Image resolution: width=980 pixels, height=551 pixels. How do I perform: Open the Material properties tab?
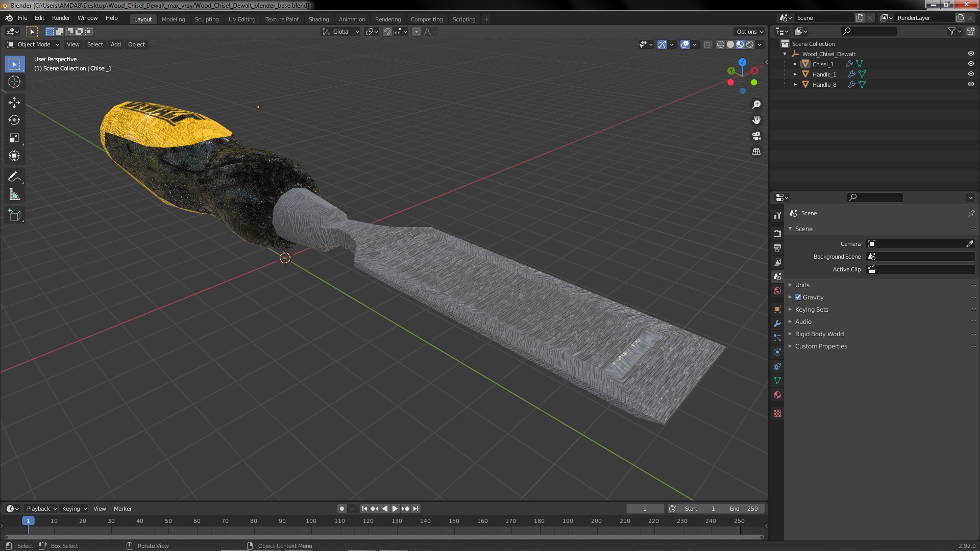tap(777, 395)
